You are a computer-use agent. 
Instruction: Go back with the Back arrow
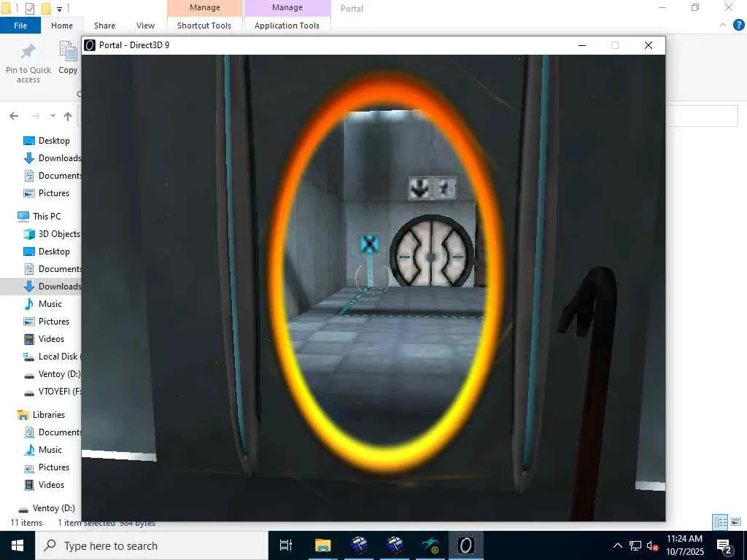coord(14,116)
